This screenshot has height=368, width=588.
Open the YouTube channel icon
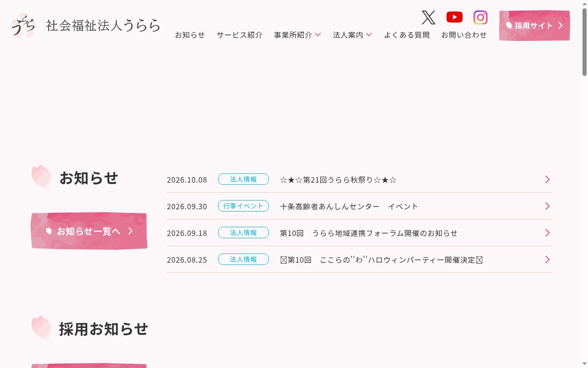click(454, 17)
